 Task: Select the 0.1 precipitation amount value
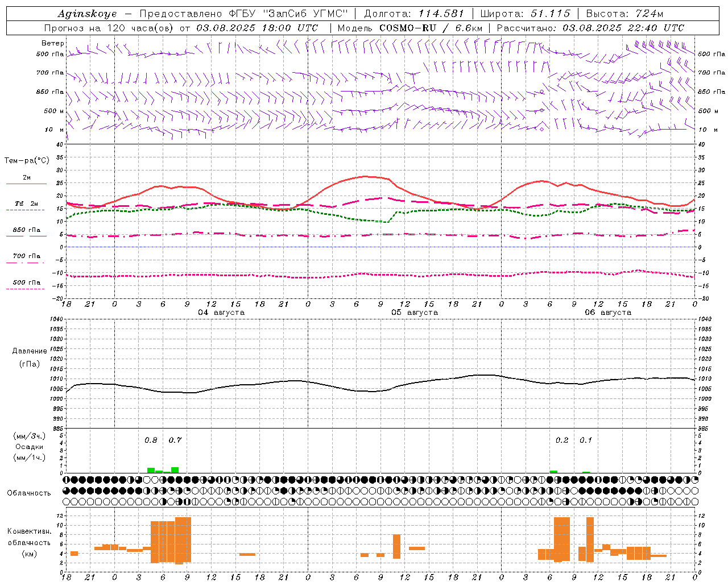point(585,440)
